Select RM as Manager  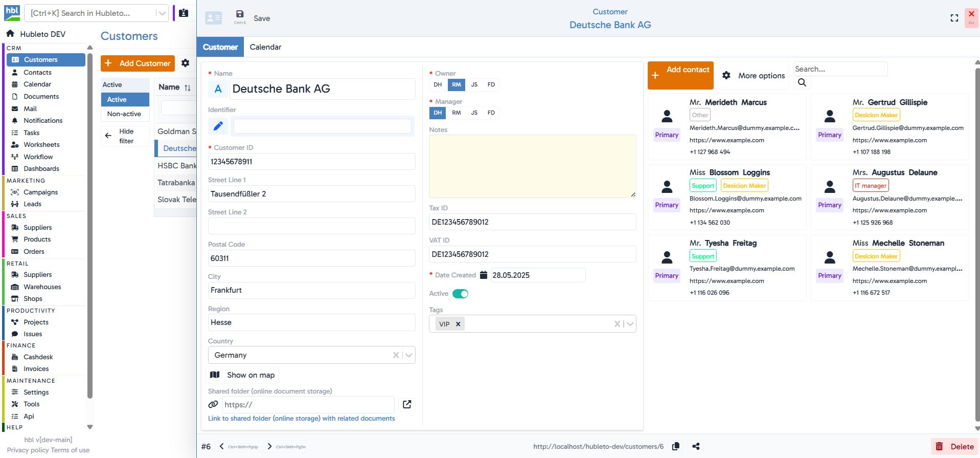(456, 113)
